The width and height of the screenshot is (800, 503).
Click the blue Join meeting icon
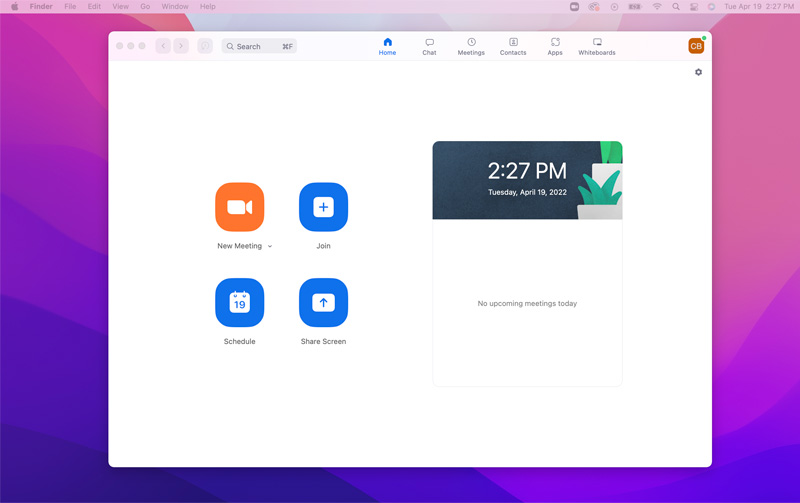(323, 207)
